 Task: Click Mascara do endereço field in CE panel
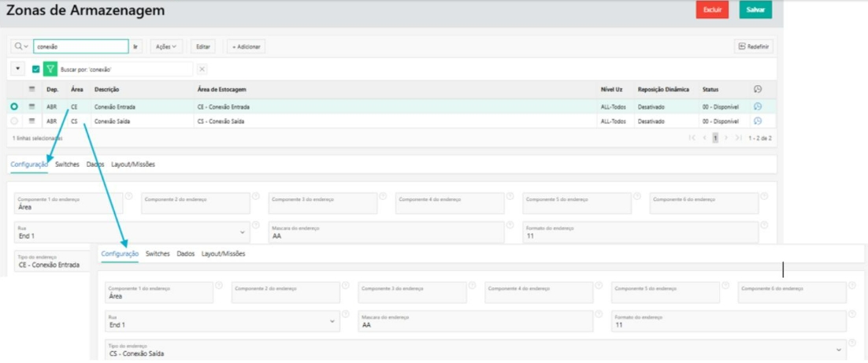(387, 232)
